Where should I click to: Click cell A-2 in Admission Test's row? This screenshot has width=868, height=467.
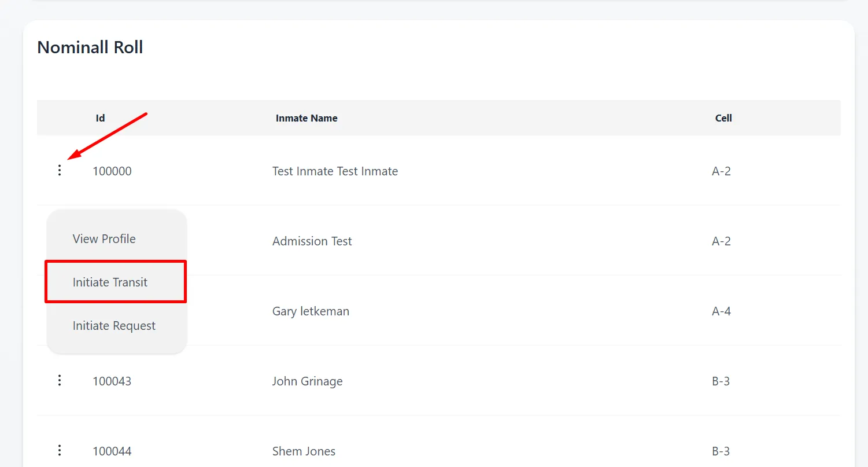point(721,241)
